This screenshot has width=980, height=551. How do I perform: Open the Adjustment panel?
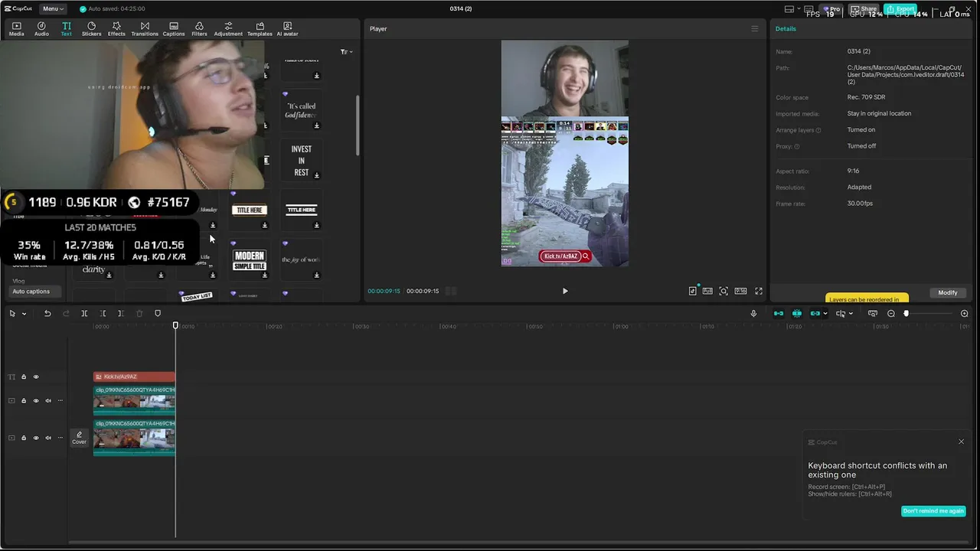tap(228, 29)
